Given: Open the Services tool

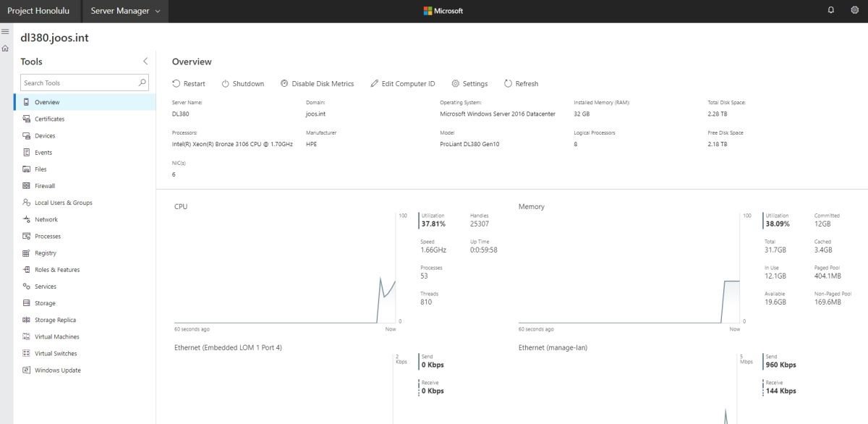Looking at the screenshot, I should 43,286.
